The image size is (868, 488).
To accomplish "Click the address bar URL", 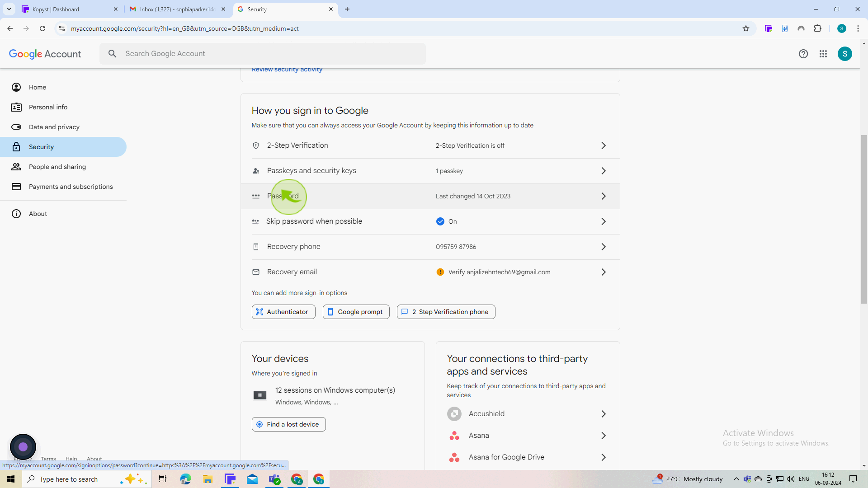I will coord(184,28).
